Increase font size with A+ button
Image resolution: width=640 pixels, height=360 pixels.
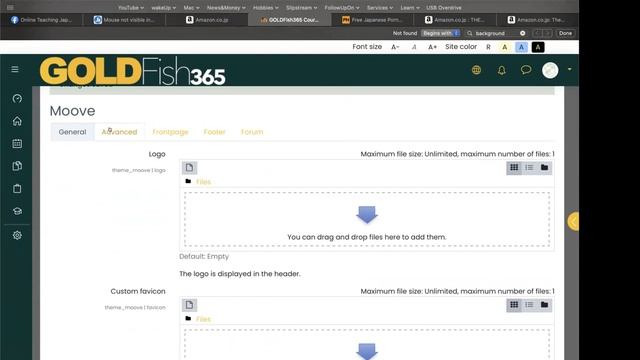pyautogui.click(x=432, y=47)
